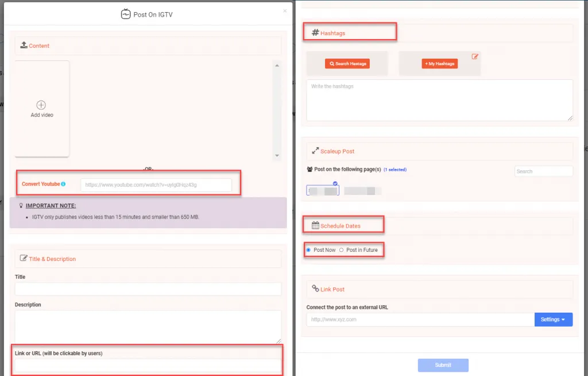The image size is (588, 376).
Task: Select the Post in Future radio option
Action: coord(341,250)
